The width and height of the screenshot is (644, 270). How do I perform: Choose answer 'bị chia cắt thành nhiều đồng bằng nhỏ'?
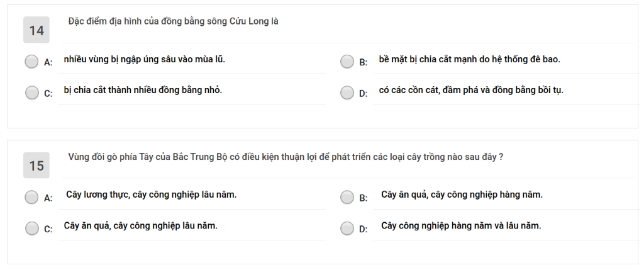tap(143, 91)
